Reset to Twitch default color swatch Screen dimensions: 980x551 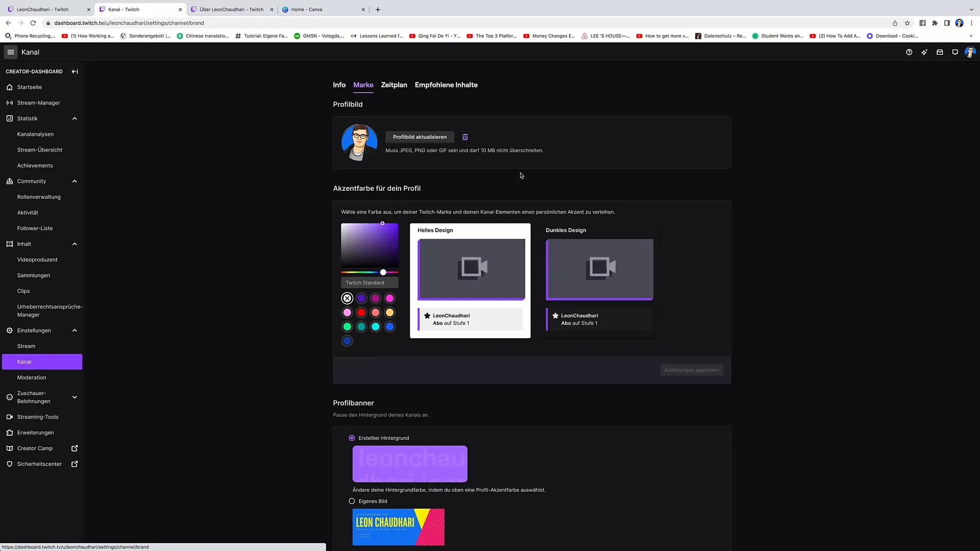347,298
